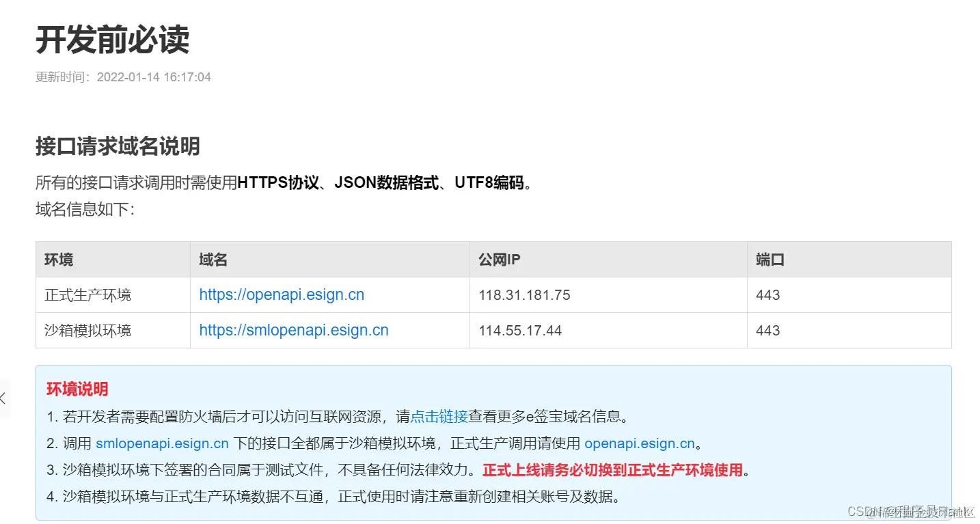Click the 接口请求域名说明 heading
This screenshot has width=980, height=524.
click(x=118, y=146)
